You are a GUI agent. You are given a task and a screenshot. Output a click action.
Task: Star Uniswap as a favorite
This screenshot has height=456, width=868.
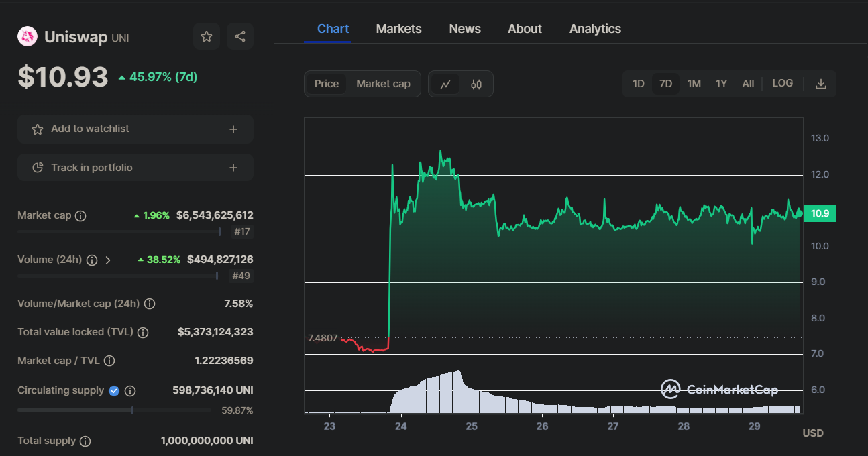[x=207, y=36]
